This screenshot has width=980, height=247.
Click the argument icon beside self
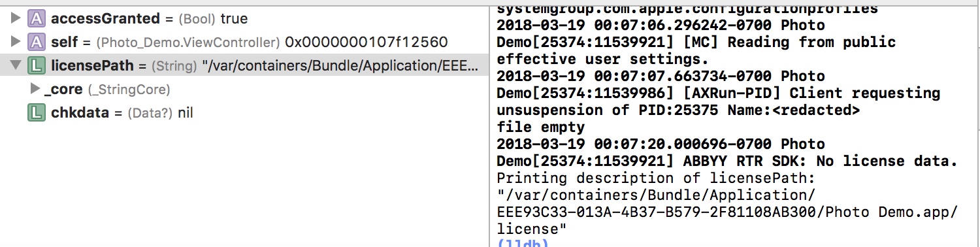click(x=36, y=42)
